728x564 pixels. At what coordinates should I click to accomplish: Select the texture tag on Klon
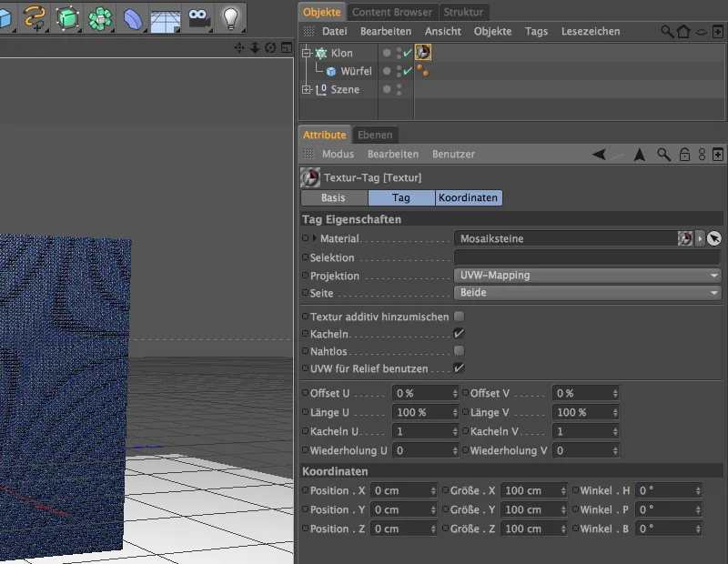tap(423, 52)
